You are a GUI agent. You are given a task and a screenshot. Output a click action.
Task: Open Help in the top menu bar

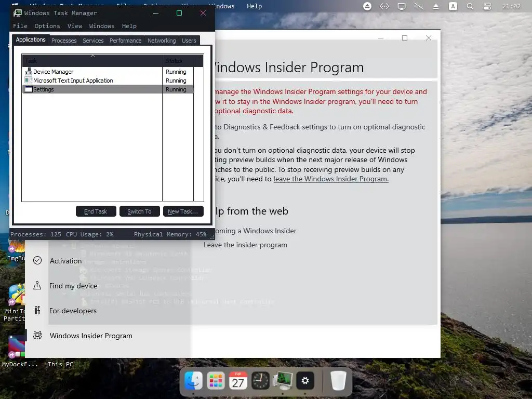(254, 6)
